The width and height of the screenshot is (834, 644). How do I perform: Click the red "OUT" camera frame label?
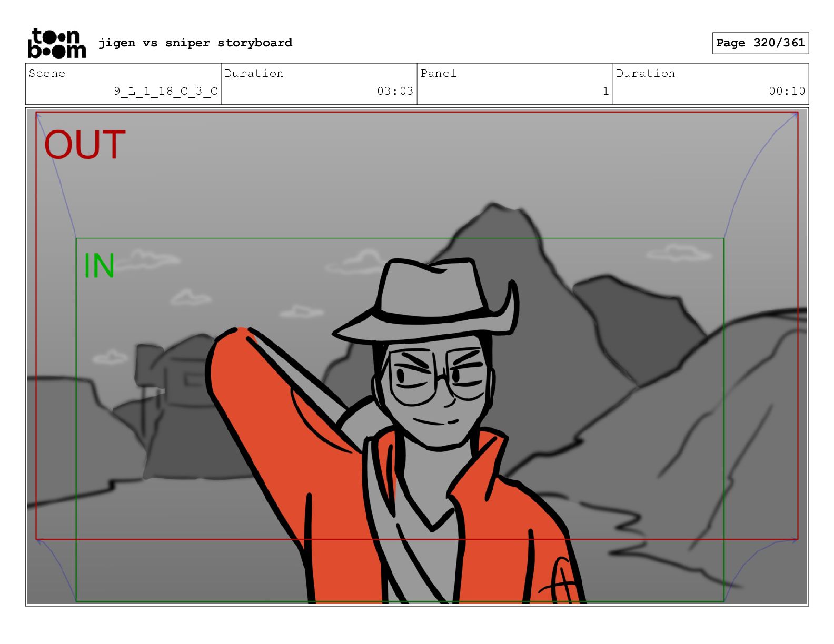[85, 145]
